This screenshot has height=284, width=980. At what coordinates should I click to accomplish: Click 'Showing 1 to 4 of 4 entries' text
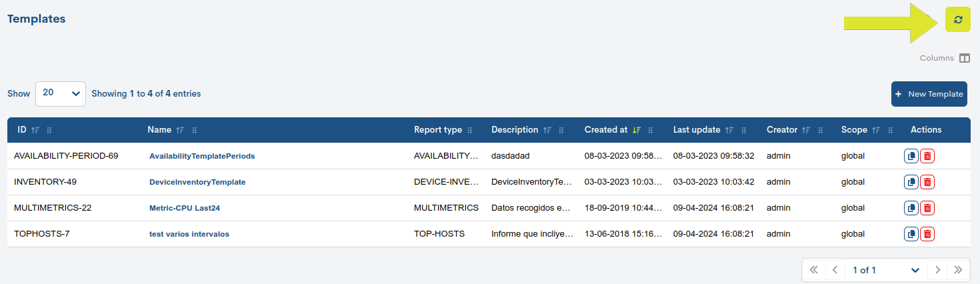point(146,94)
